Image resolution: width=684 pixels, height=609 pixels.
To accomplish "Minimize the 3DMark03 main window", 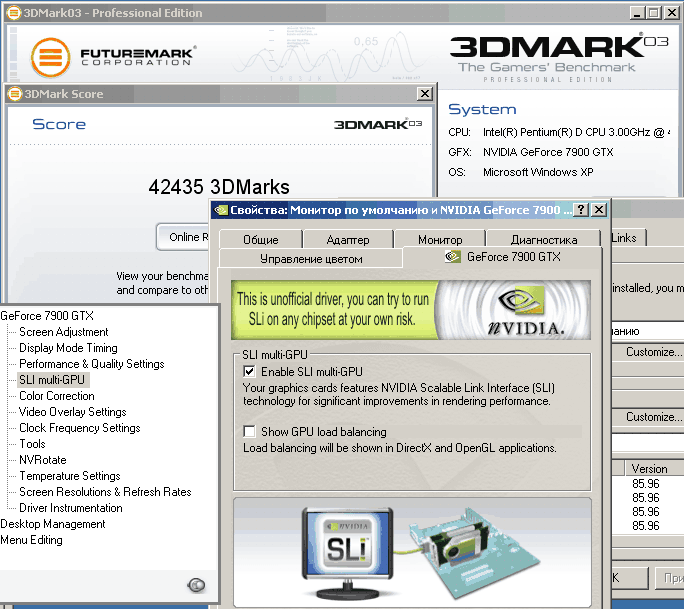I will tap(637, 13).
